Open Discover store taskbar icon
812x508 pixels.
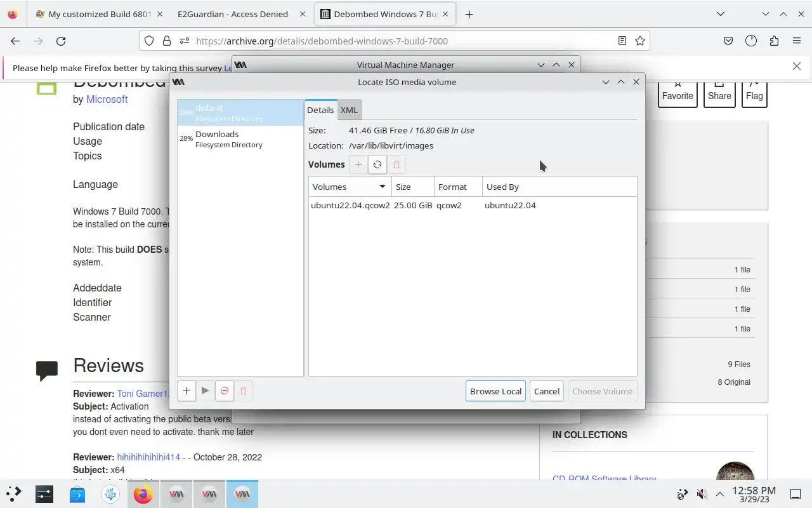click(77, 494)
